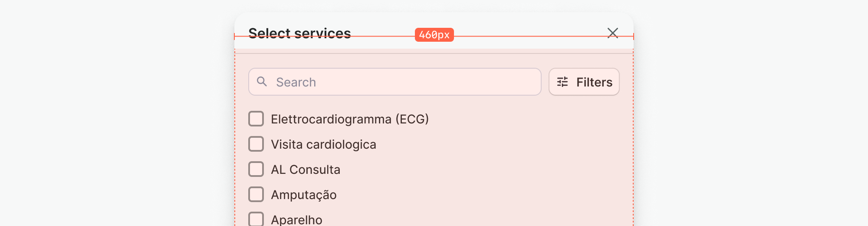Click the magnifying glass search icon
The image size is (868, 226).
pyautogui.click(x=262, y=81)
